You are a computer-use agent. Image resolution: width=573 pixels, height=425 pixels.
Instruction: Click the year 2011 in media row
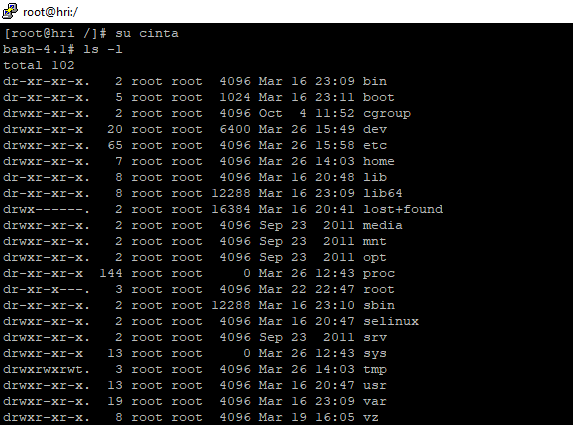pos(339,225)
